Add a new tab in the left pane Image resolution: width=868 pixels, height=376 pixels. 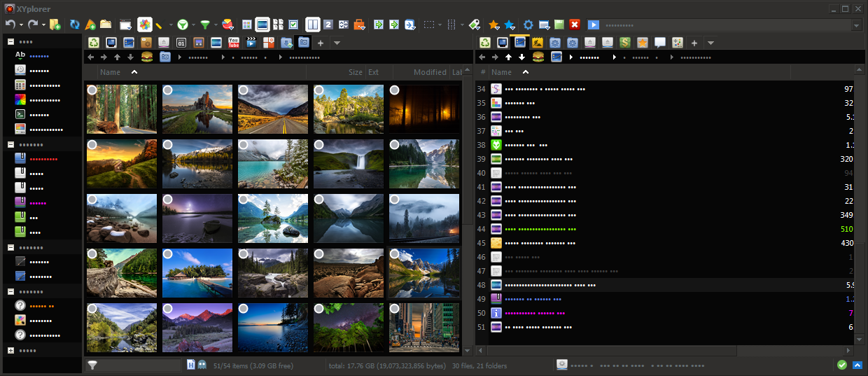point(321,43)
